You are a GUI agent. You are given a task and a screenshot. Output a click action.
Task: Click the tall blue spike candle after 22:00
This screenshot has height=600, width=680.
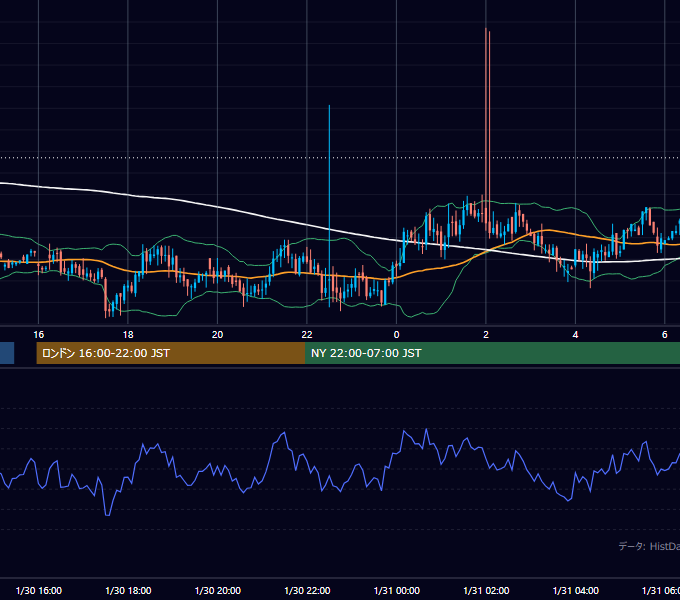330,204
